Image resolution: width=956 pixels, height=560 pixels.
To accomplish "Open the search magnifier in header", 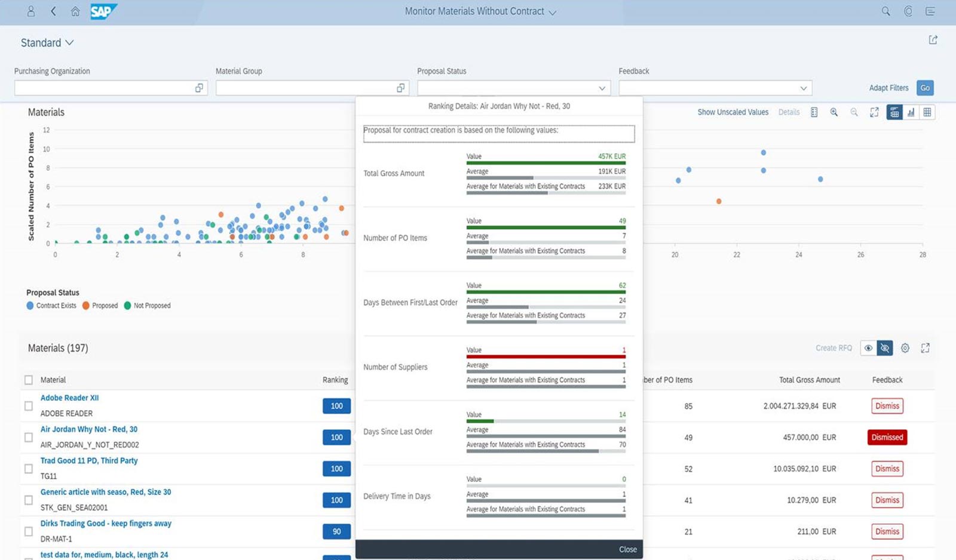I will pos(885,11).
